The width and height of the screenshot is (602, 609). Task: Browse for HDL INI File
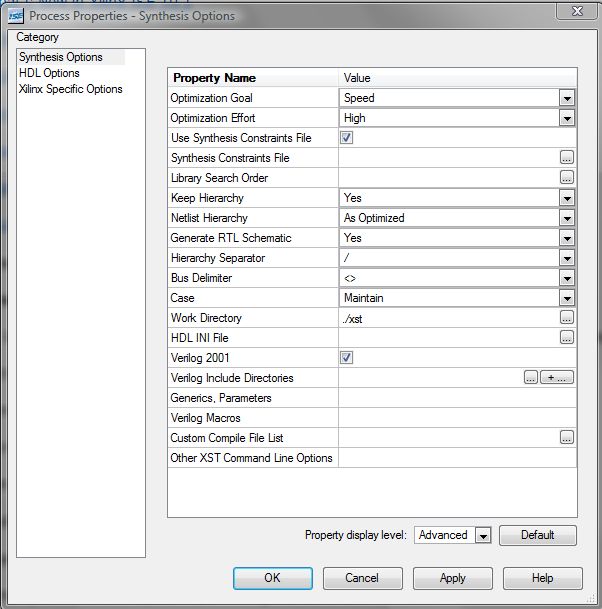click(x=567, y=338)
